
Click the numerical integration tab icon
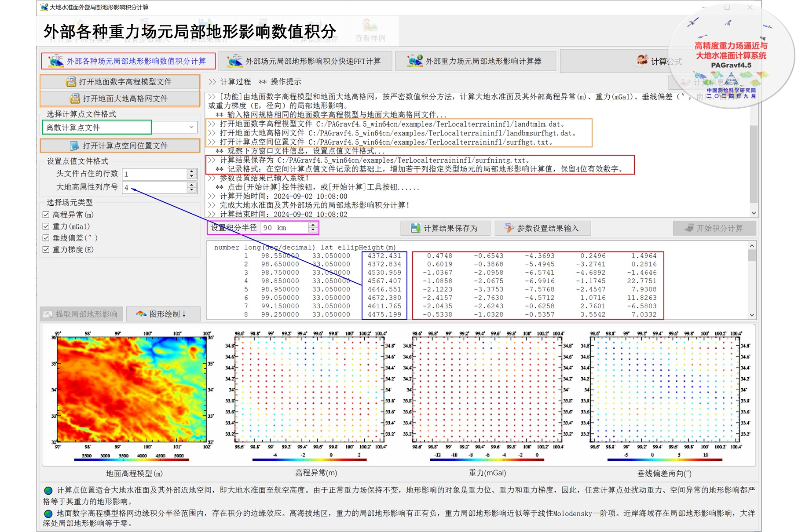point(56,61)
